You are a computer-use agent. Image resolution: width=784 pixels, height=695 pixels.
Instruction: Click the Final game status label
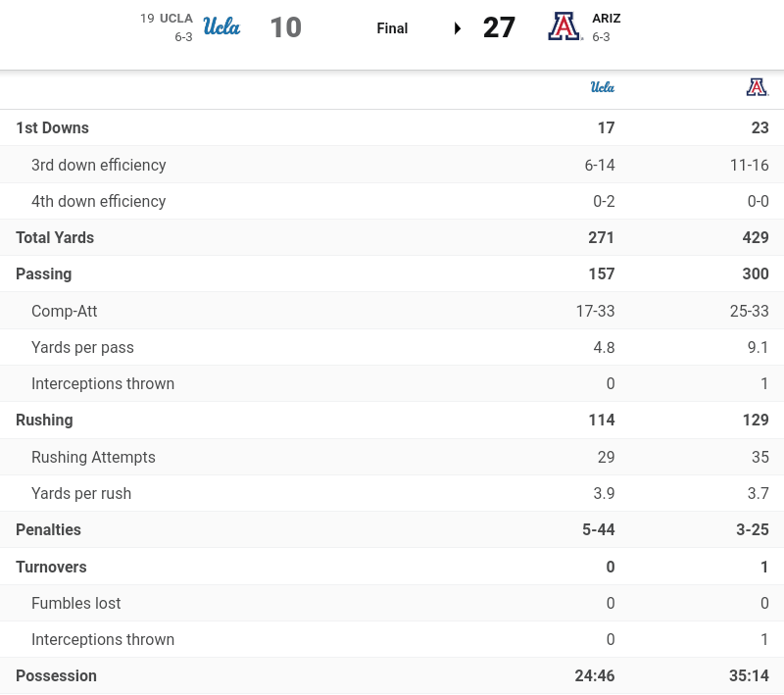392,28
